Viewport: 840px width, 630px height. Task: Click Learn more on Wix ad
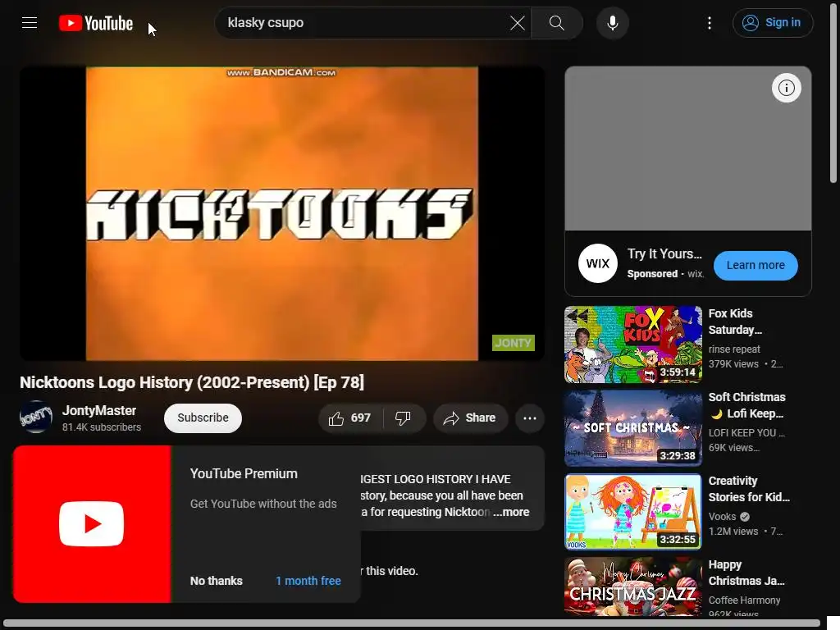pyautogui.click(x=756, y=265)
